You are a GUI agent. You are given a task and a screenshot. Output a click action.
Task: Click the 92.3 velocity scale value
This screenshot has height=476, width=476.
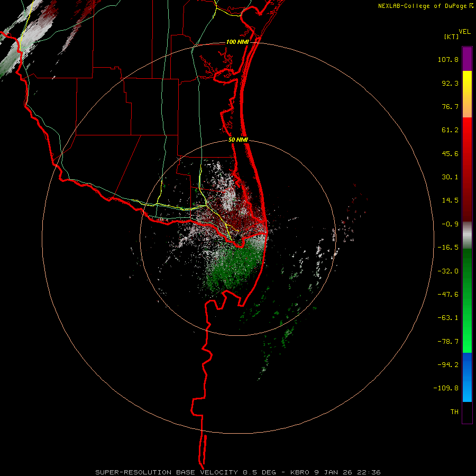(450, 83)
